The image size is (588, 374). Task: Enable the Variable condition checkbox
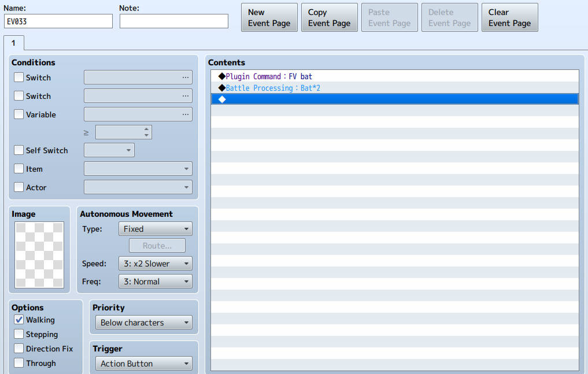(19, 114)
